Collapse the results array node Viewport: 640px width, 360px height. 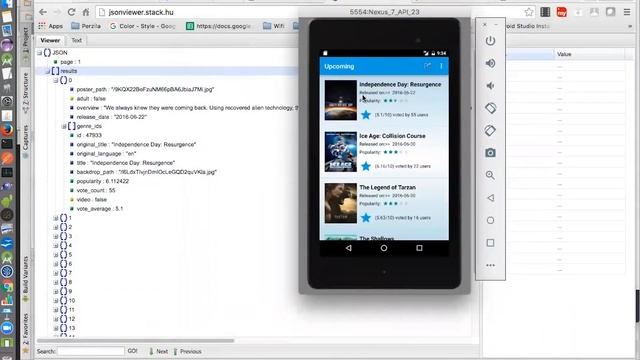(x=48, y=71)
